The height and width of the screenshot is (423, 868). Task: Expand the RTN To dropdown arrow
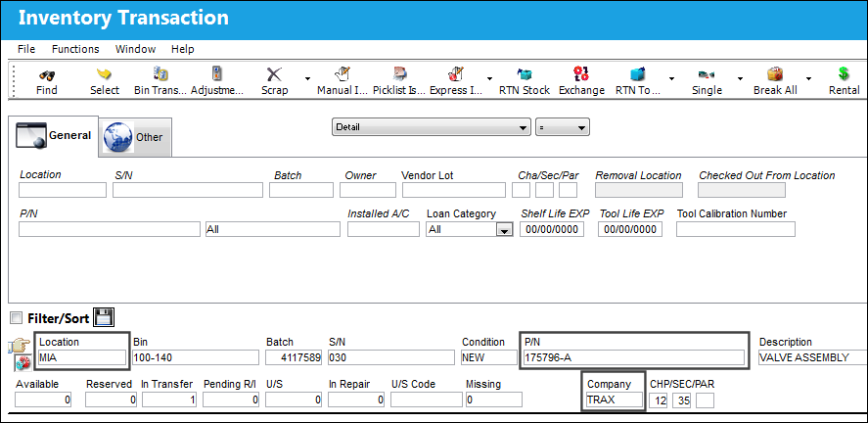pos(671,78)
